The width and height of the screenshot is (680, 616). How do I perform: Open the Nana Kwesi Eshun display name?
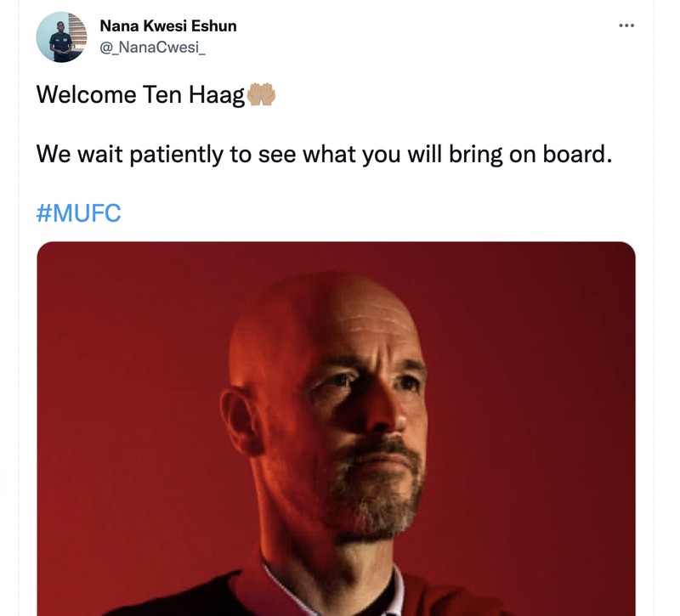[167, 26]
